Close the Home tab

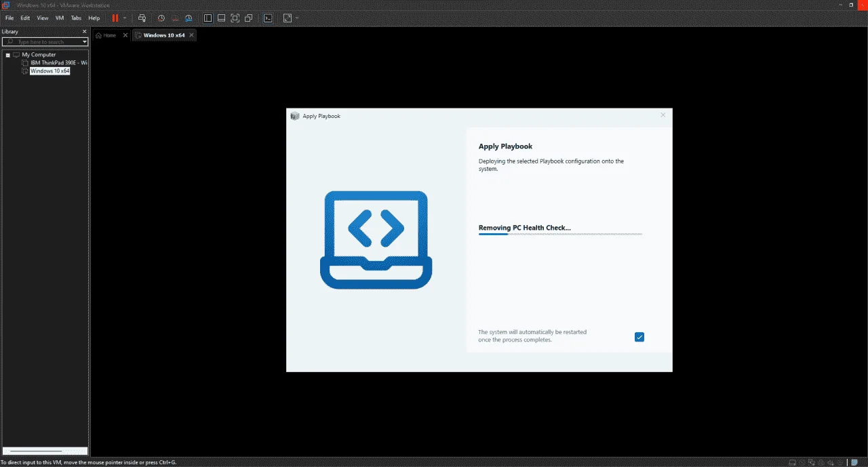(x=125, y=35)
